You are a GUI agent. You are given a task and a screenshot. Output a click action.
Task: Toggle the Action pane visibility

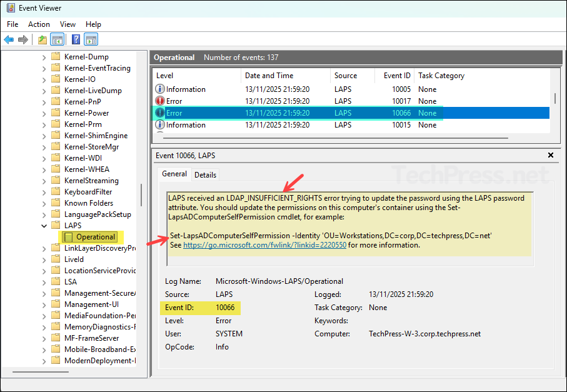tap(91, 39)
